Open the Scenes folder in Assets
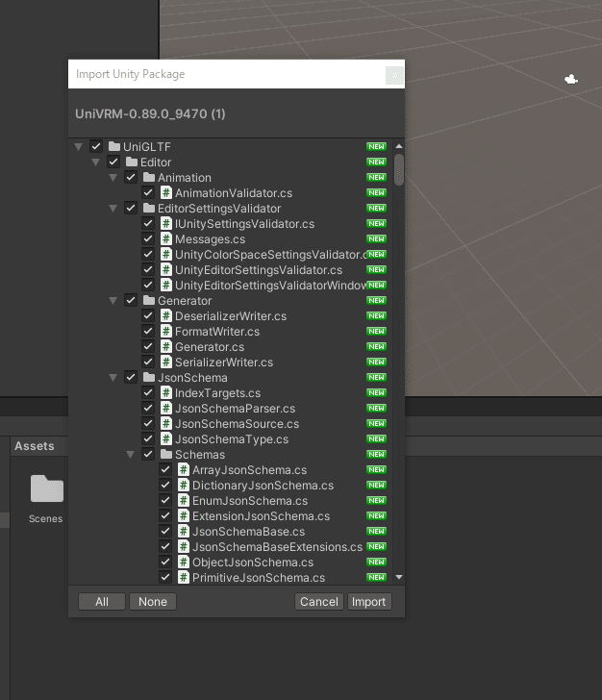602x700 pixels. point(46,499)
